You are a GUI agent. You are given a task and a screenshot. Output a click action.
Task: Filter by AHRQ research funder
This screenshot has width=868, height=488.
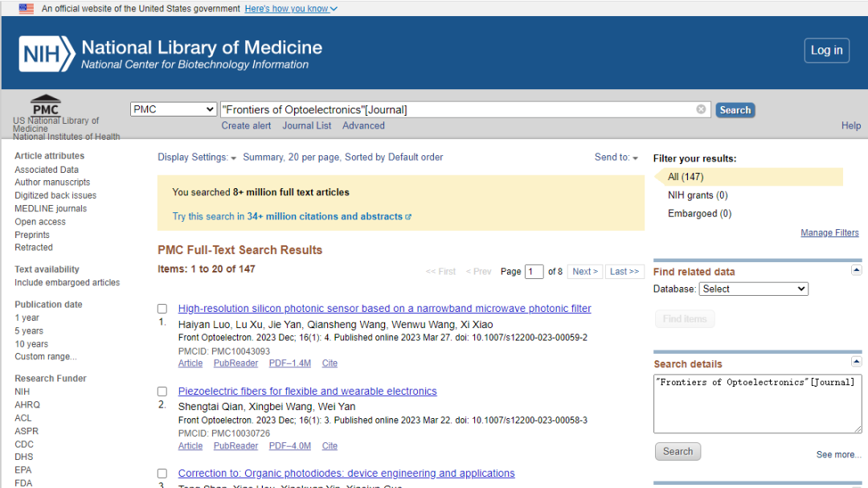[27, 405]
